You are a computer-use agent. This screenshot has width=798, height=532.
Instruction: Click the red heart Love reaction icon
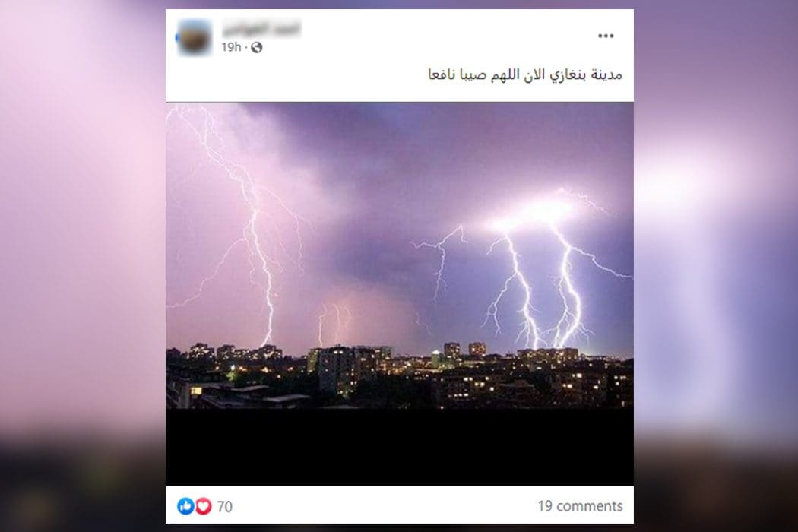[203, 506]
